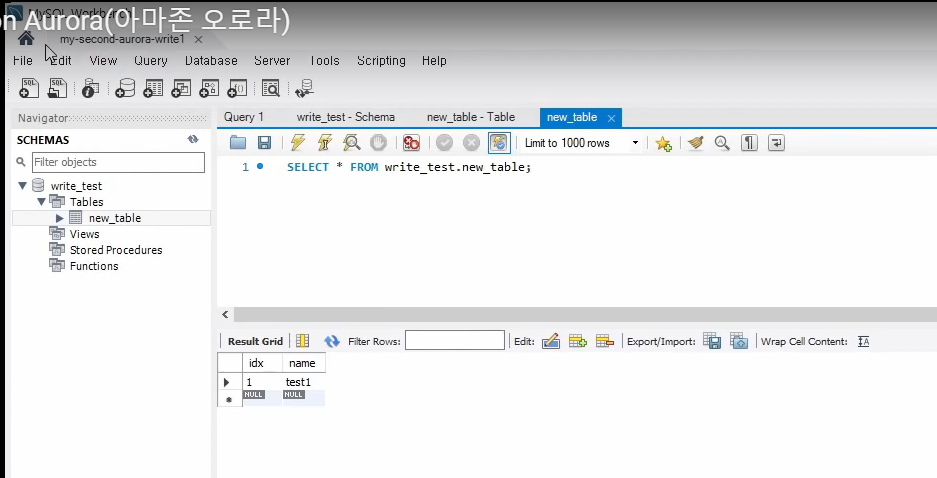Commit the transaction
The width and height of the screenshot is (937, 478).
point(444,143)
